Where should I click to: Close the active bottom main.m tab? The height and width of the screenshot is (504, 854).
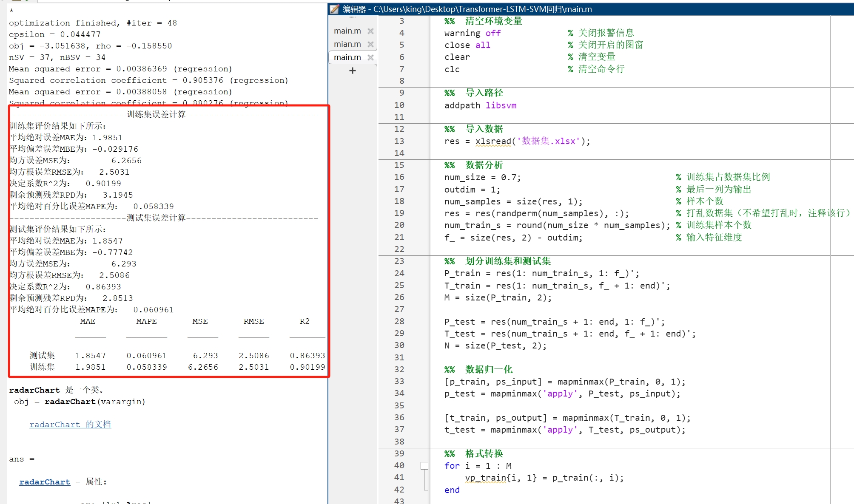point(370,57)
